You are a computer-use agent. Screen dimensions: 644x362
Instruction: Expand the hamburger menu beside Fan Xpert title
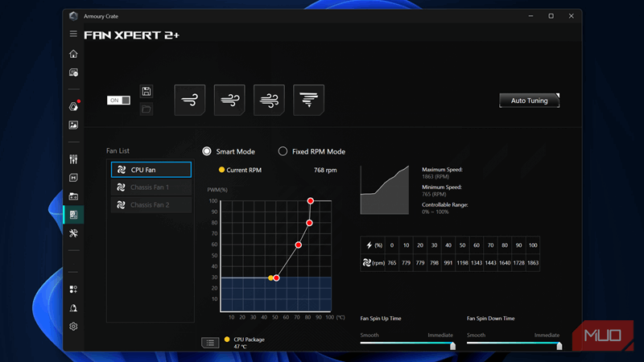(73, 35)
